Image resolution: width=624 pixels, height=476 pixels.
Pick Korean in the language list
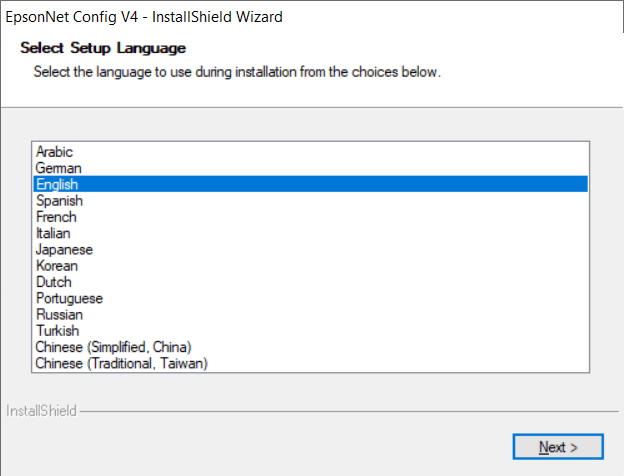(57, 266)
